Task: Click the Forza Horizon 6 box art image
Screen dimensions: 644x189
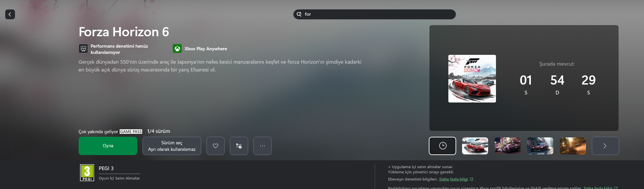Action: (472, 79)
